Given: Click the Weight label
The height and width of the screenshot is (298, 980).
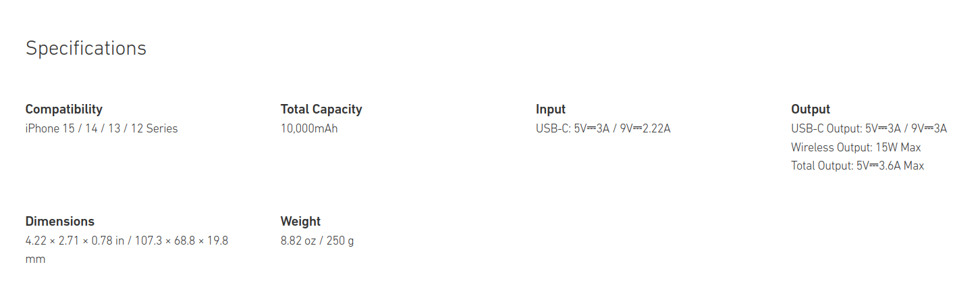Looking at the screenshot, I should (300, 222).
